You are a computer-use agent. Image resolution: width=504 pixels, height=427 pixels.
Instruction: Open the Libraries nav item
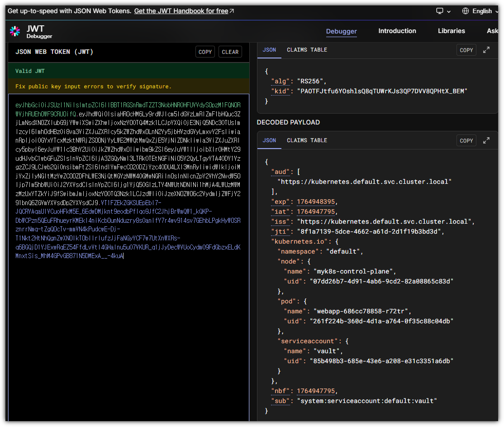click(x=451, y=31)
